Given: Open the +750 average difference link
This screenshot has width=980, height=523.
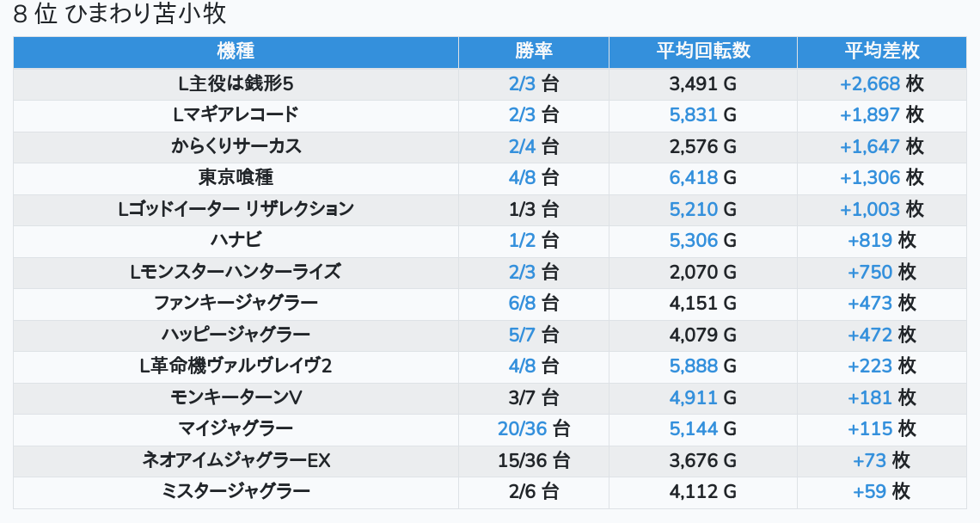Looking at the screenshot, I should pos(870,273).
